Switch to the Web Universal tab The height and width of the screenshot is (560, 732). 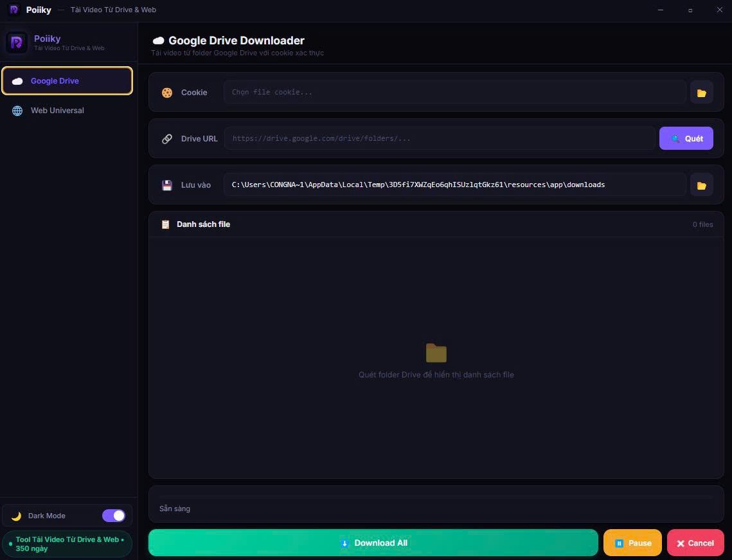tap(67, 111)
